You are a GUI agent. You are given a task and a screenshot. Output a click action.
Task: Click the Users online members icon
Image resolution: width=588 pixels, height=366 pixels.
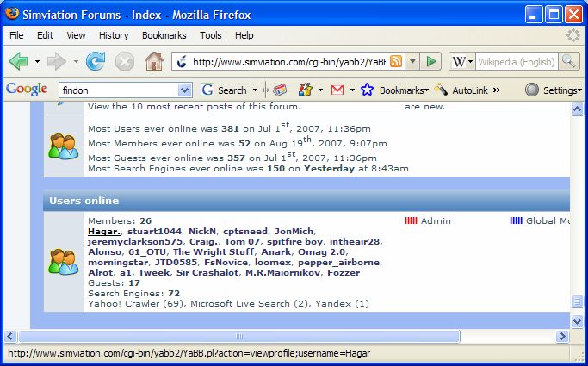tap(63, 261)
